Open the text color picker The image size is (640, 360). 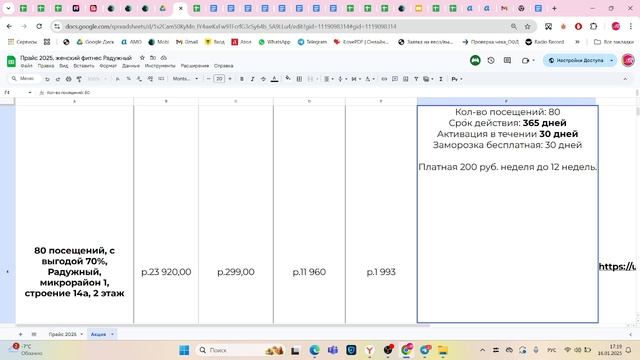click(x=275, y=79)
